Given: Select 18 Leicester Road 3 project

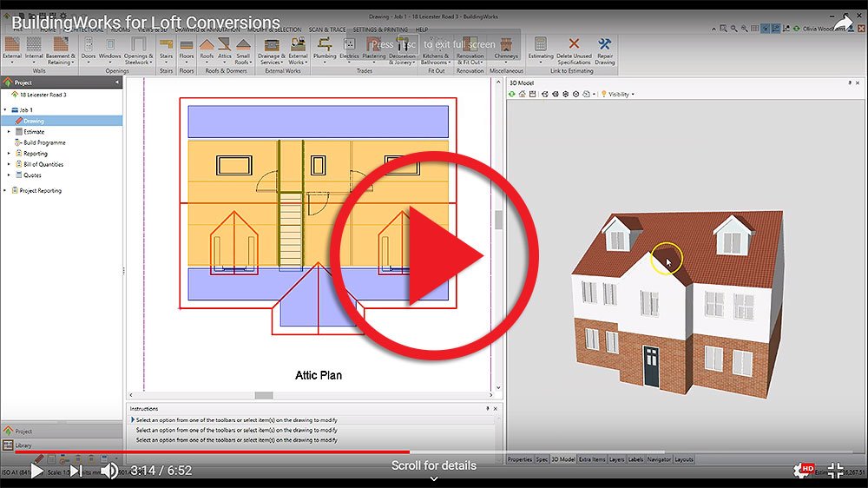Looking at the screenshot, I should 43,95.
